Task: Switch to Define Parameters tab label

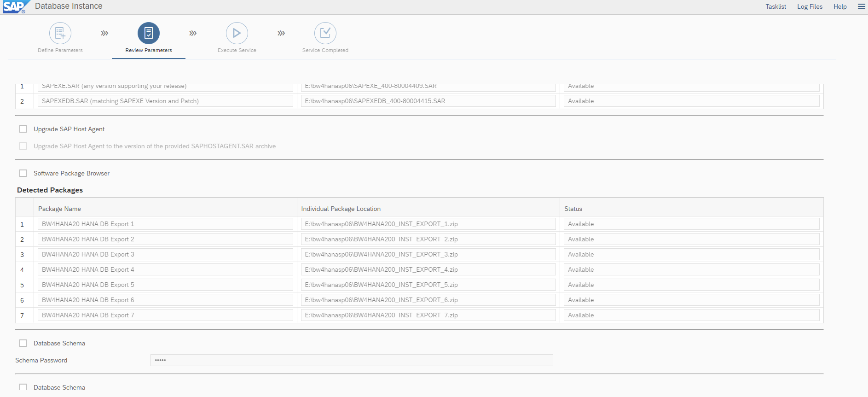Action: 60,50
